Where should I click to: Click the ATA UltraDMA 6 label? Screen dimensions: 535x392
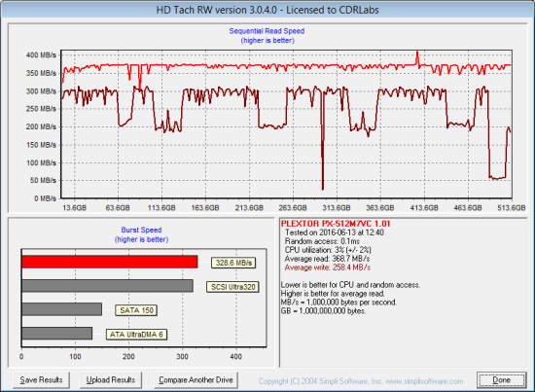click(x=136, y=335)
